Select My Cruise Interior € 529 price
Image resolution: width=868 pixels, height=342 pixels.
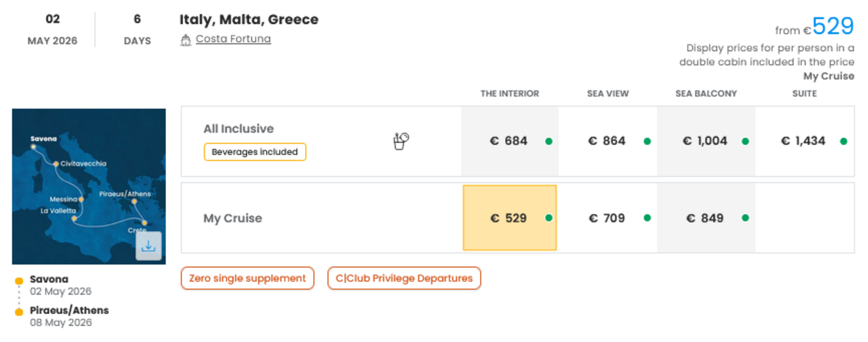click(509, 218)
